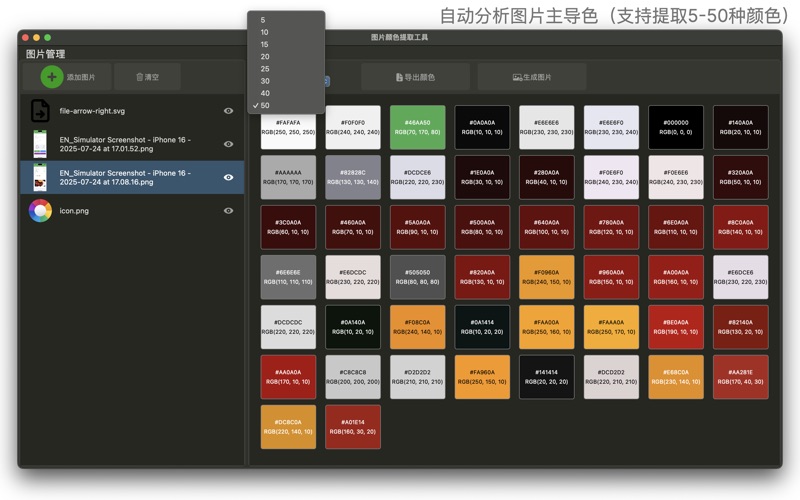Select the orange #F0960A color swatch
Viewport: 800px width, 500px height.
(546, 277)
